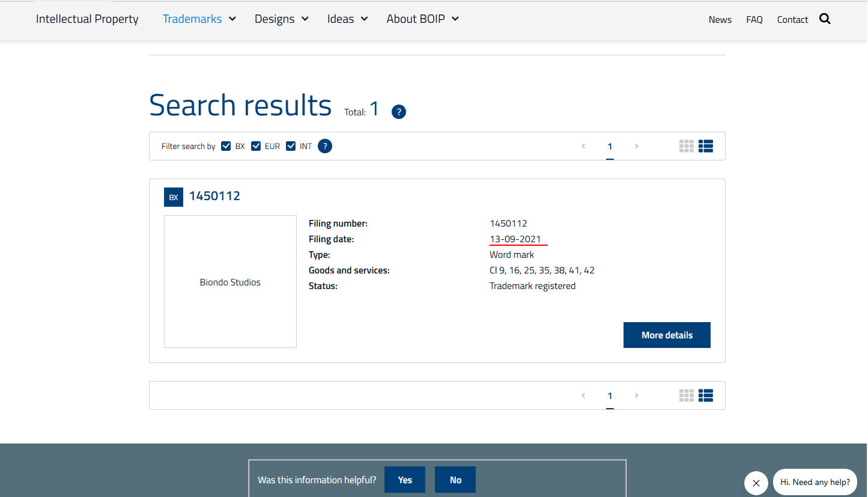Viewport: 868px width, 497px height.
Task: Click the Biondo Studios trademark thumbnail
Action: coord(230,281)
